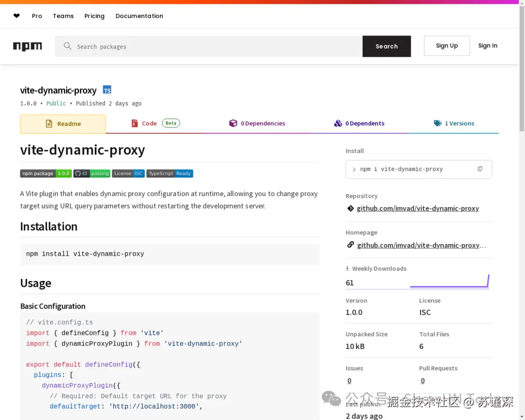This screenshot has height=420, width=525.
Task: Click the weekly downloads value 61
Action: pos(350,283)
